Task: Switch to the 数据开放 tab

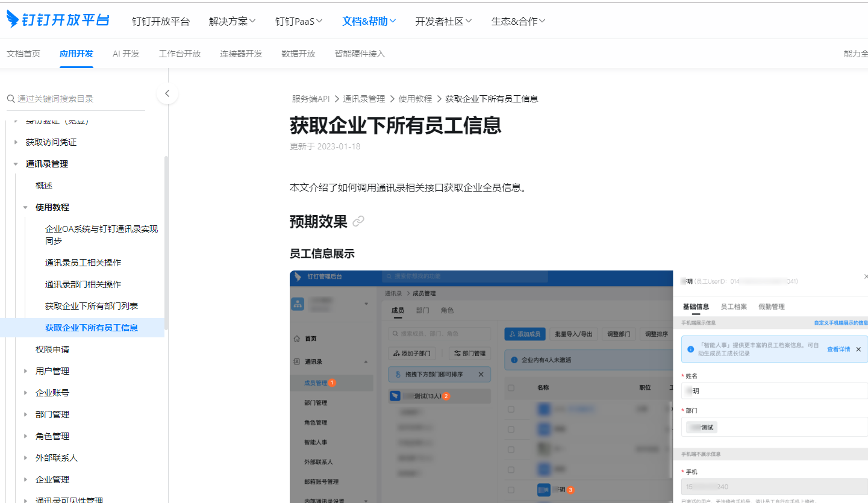Action: coord(298,54)
